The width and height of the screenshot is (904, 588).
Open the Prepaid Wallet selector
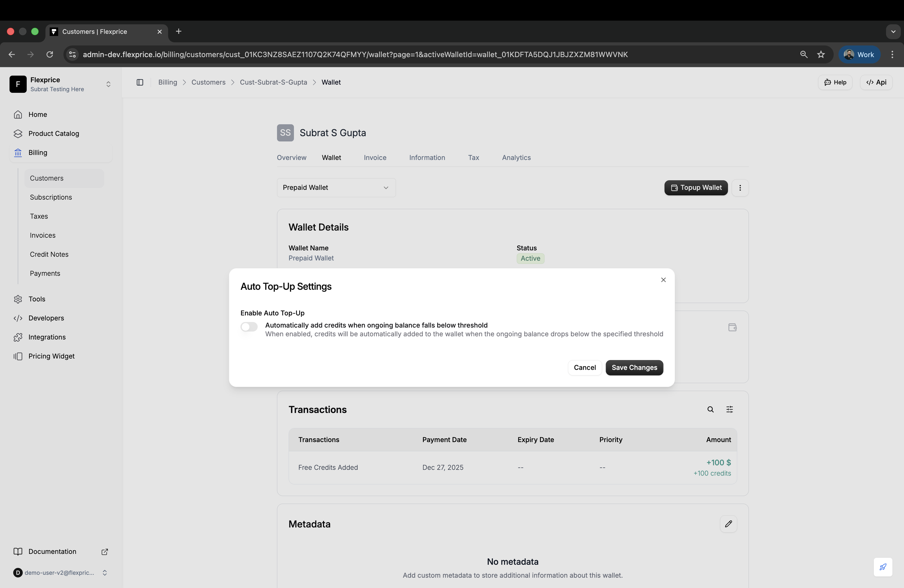[336, 187]
